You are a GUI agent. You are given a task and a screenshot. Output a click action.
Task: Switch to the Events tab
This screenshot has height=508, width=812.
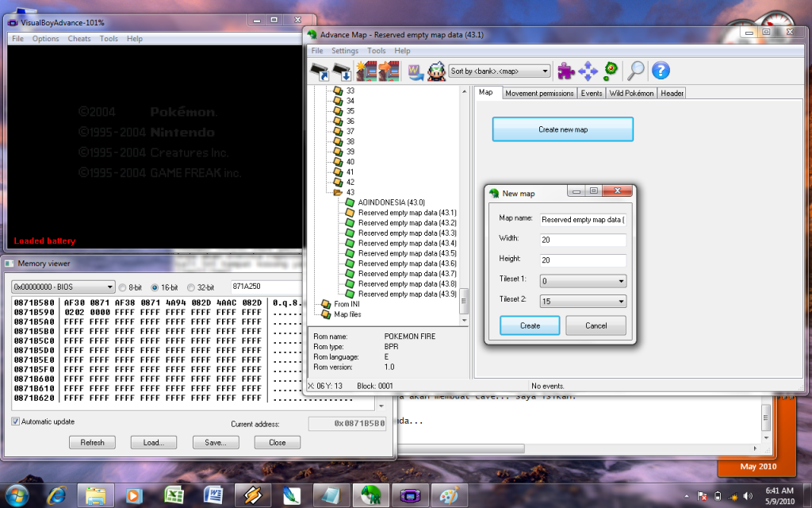pyautogui.click(x=592, y=94)
